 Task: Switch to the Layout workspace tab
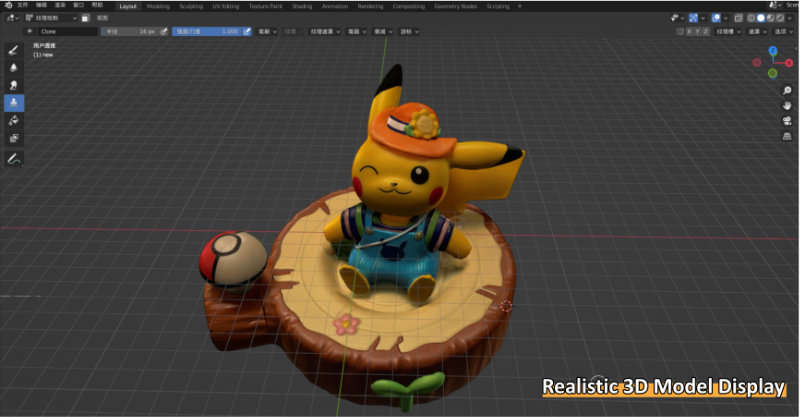click(x=128, y=6)
